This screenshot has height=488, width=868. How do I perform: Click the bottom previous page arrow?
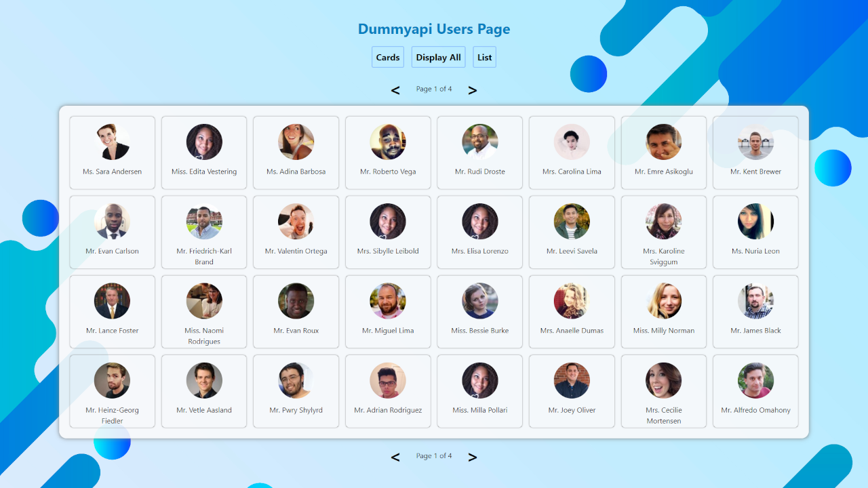pyautogui.click(x=395, y=457)
